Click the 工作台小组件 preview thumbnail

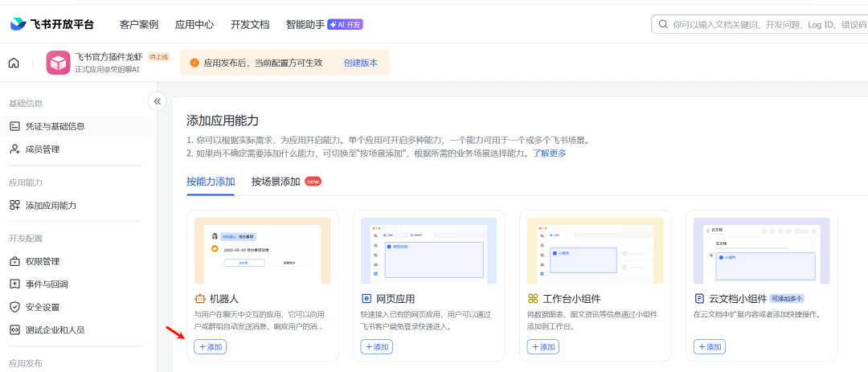pyautogui.click(x=596, y=251)
